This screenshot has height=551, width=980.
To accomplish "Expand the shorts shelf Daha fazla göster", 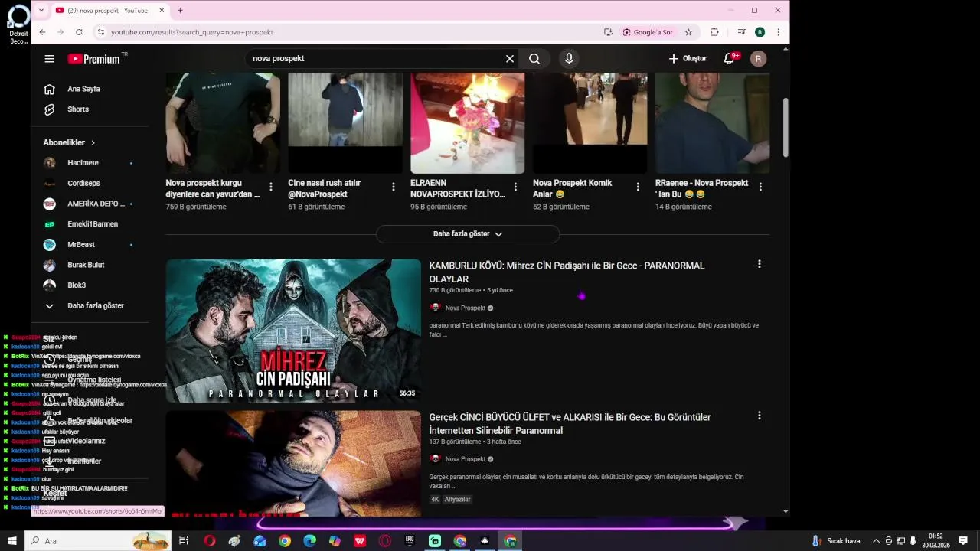I will point(468,234).
